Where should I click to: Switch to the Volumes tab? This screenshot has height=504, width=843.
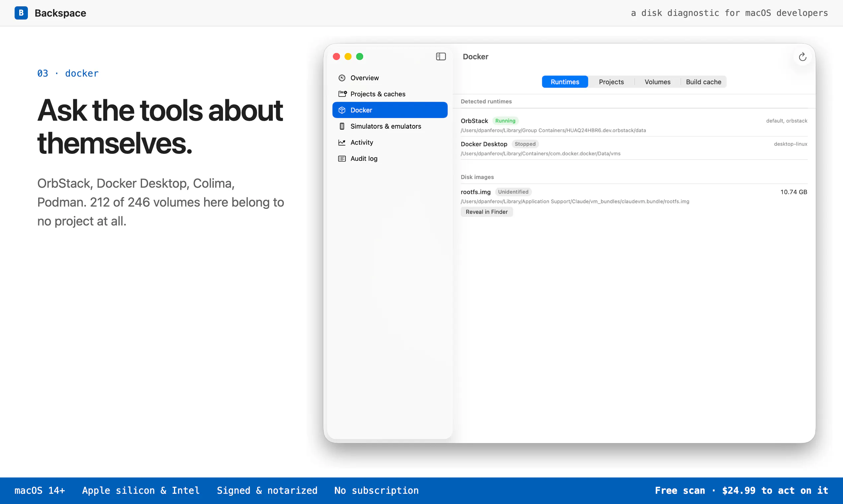[x=657, y=82]
